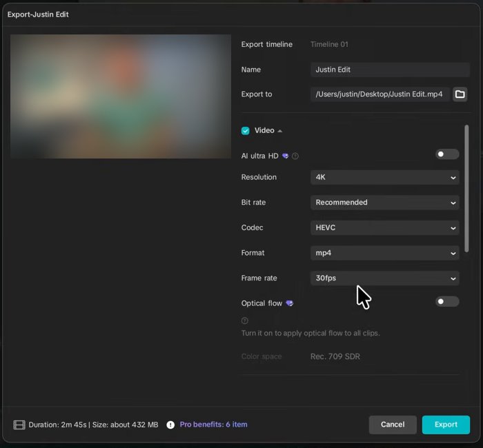The image size is (483, 448).
Task: Click the Timeline 01 export timeline value
Action: pos(329,44)
